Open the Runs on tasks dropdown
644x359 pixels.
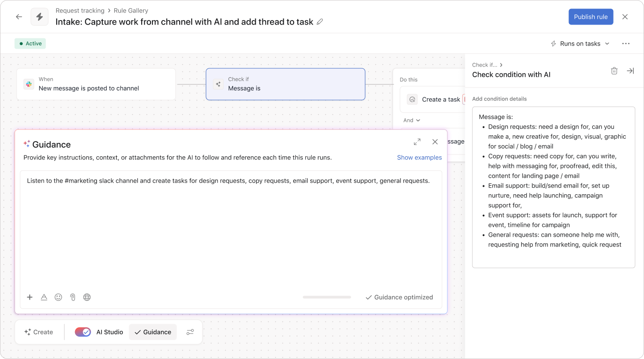[579, 43]
